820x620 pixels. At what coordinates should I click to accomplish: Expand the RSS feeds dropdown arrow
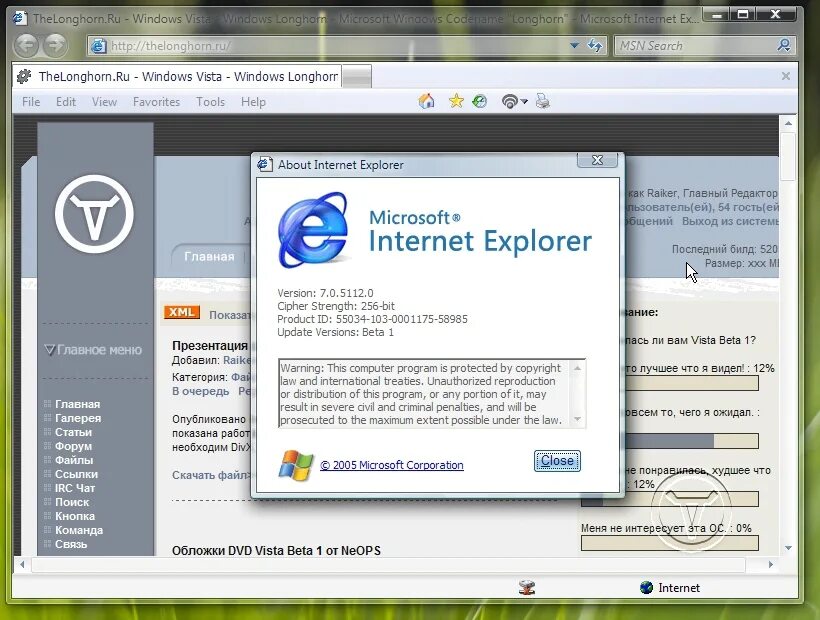coord(524,101)
